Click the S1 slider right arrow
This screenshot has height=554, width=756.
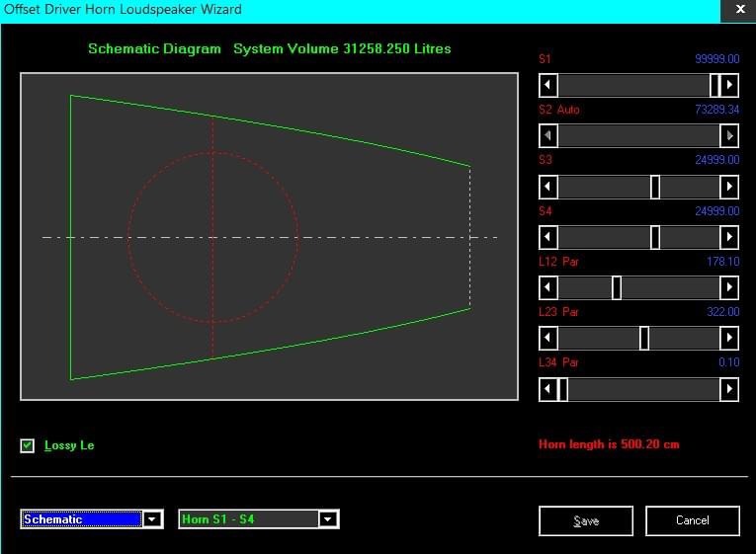[729, 85]
